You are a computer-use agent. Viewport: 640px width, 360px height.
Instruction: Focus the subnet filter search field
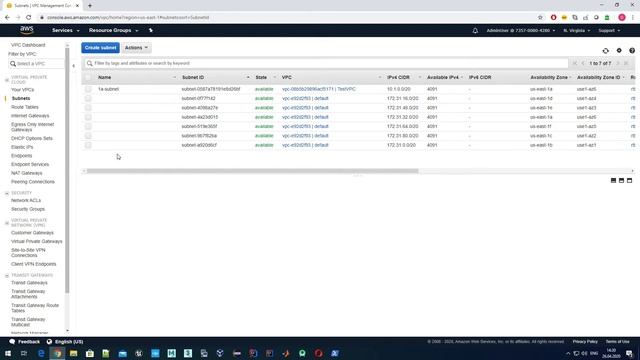pyautogui.click(x=326, y=63)
